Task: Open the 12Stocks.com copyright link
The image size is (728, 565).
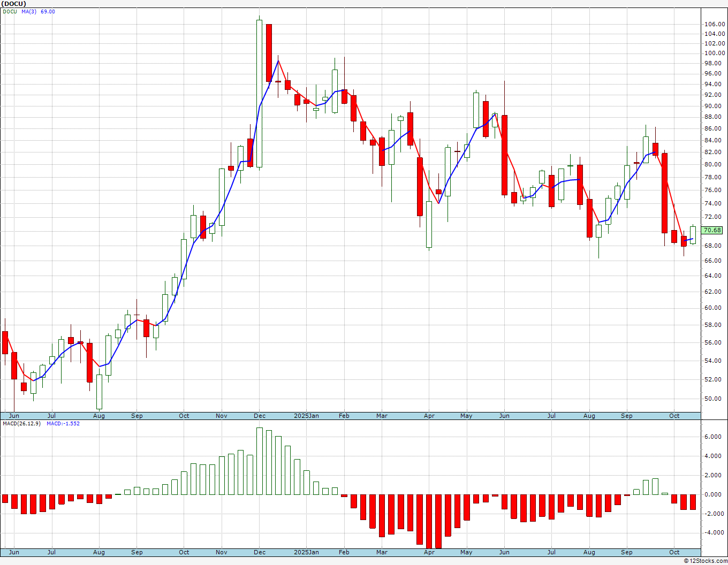Action: (705, 561)
